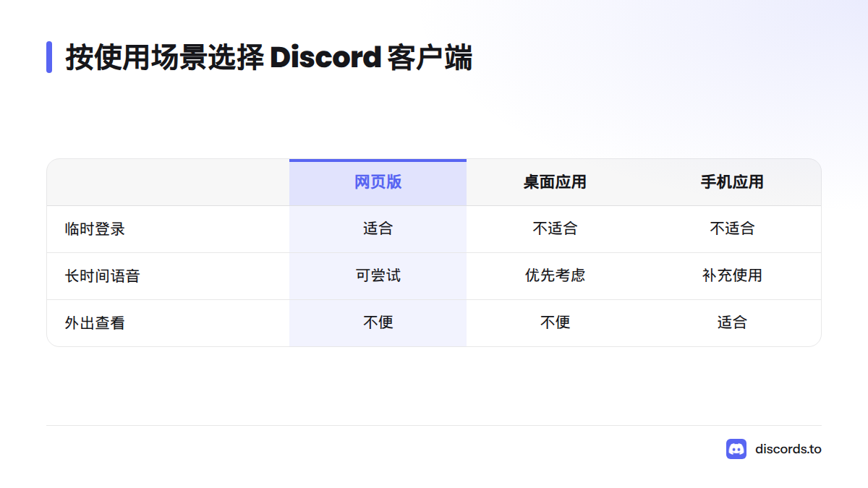
Task: Click the 临时登录 row label
Action: click(x=95, y=229)
